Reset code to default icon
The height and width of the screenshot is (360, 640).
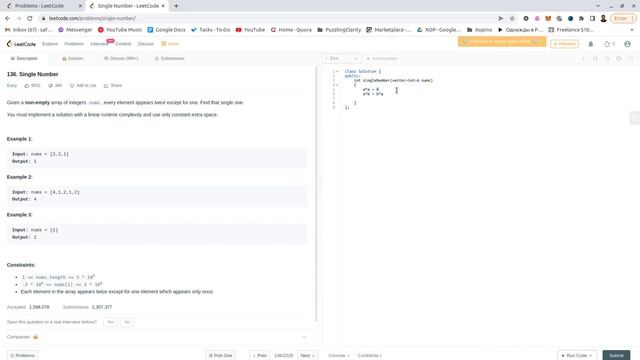pyautogui.click(x=607, y=58)
